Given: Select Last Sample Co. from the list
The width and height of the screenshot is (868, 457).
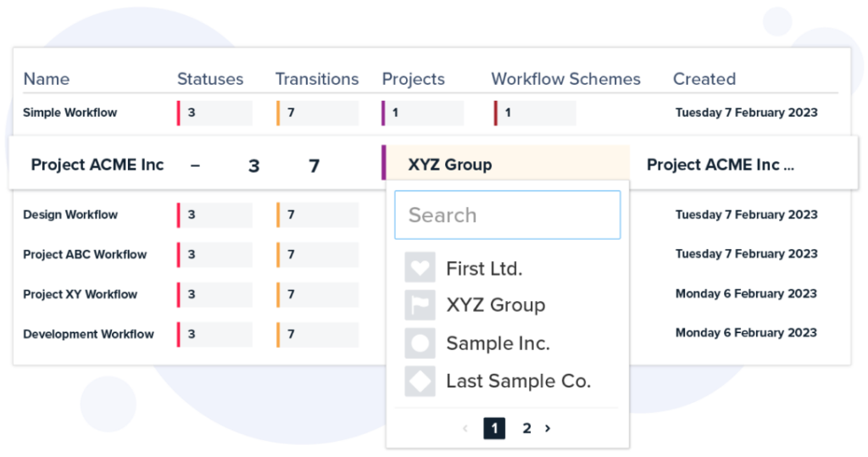Looking at the screenshot, I should pyautogui.click(x=519, y=381).
